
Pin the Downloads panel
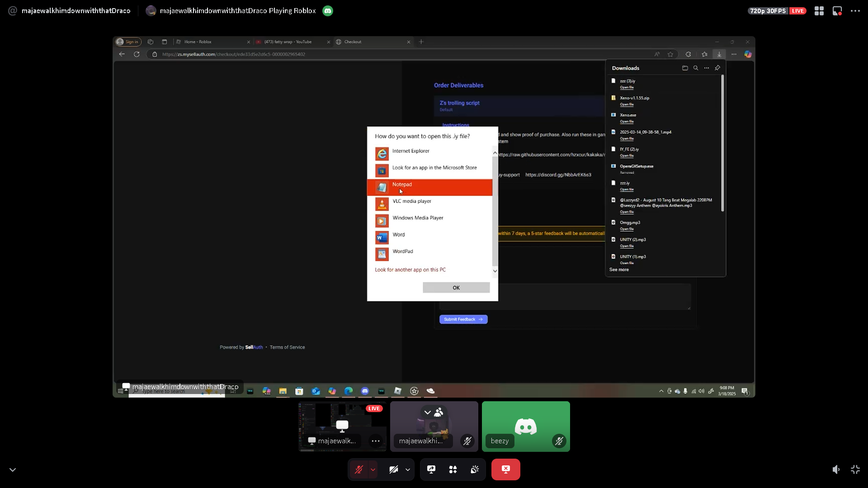717,68
